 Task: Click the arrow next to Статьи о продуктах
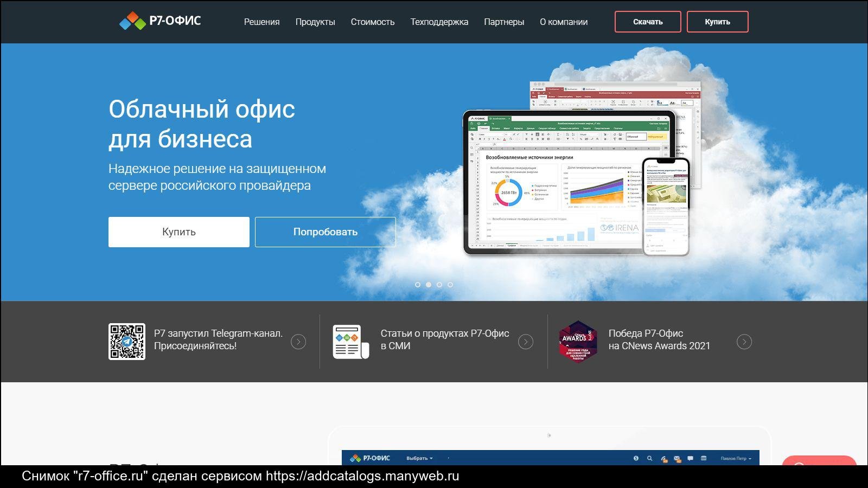coord(526,342)
